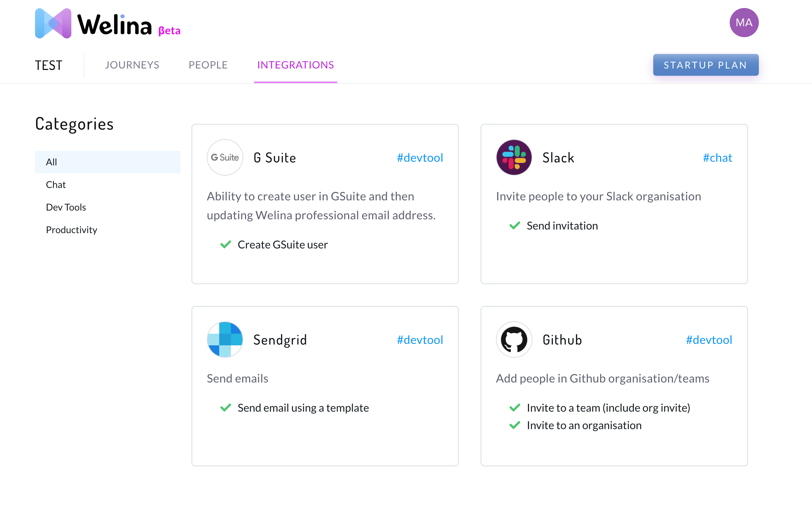Click the Welina logo icon
The height and width of the screenshot is (510, 812).
[53, 23]
